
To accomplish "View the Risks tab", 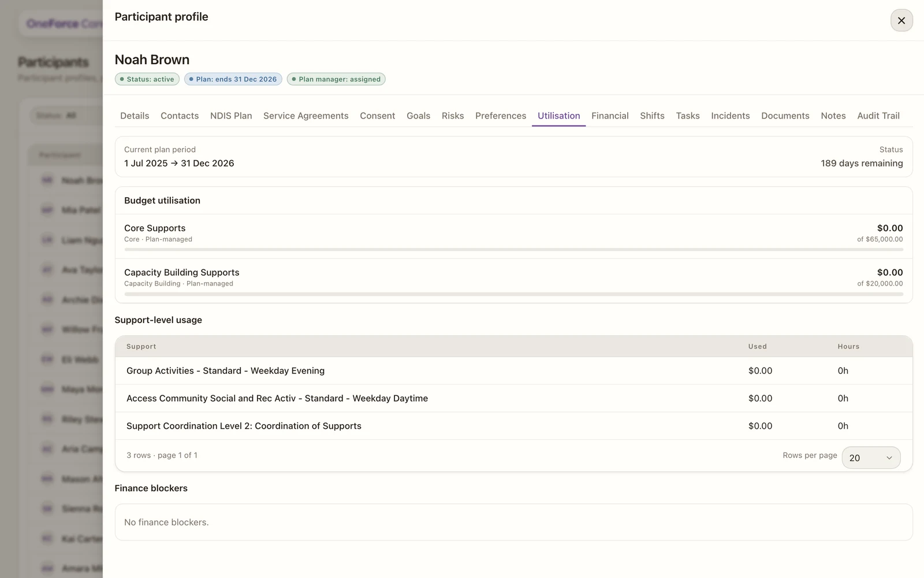I will click(x=453, y=116).
